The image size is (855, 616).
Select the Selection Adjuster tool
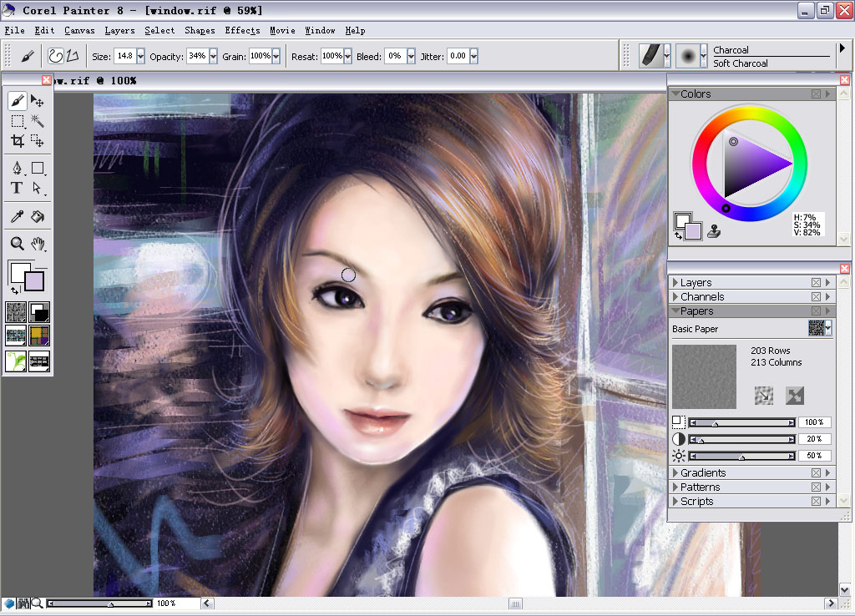[x=37, y=141]
